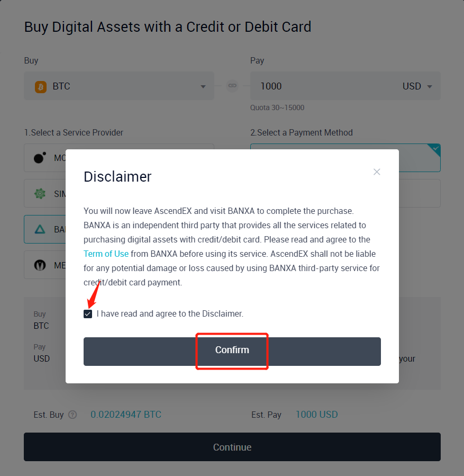Pick the Mercuryo round M logo icon

point(40,265)
